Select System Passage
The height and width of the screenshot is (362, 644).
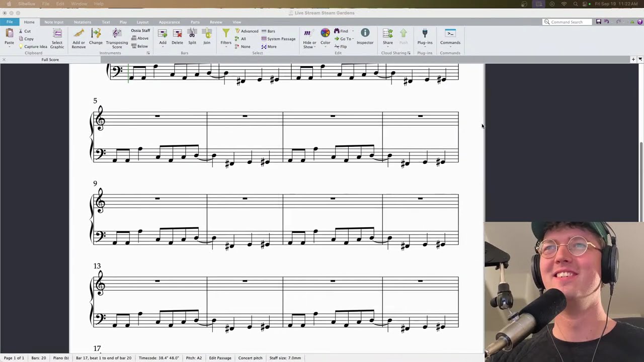(x=278, y=39)
